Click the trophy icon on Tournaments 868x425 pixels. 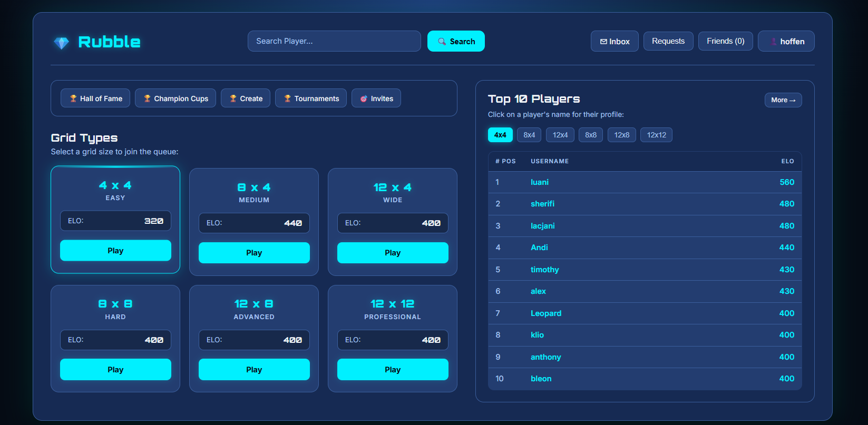pos(288,98)
